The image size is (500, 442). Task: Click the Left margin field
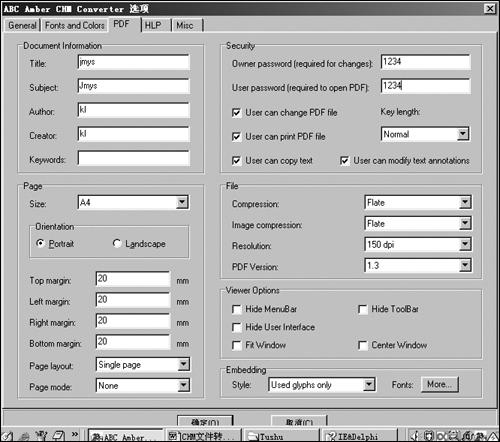tap(133, 300)
